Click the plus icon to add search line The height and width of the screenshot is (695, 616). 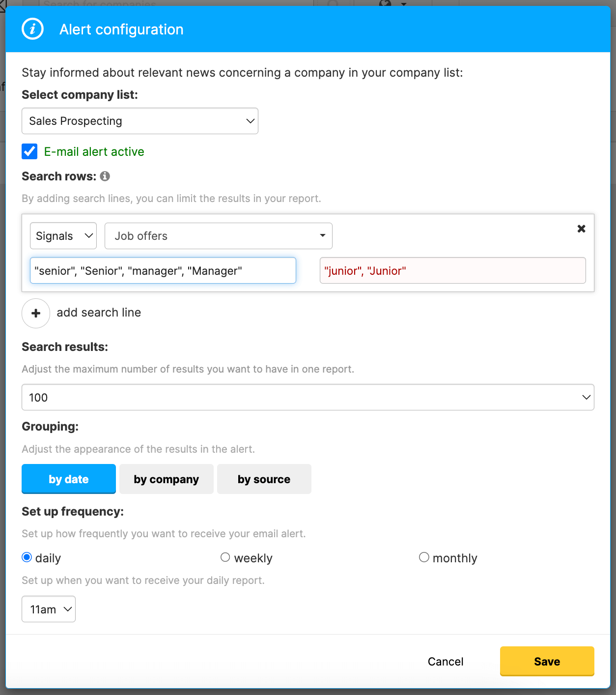tap(35, 313)
